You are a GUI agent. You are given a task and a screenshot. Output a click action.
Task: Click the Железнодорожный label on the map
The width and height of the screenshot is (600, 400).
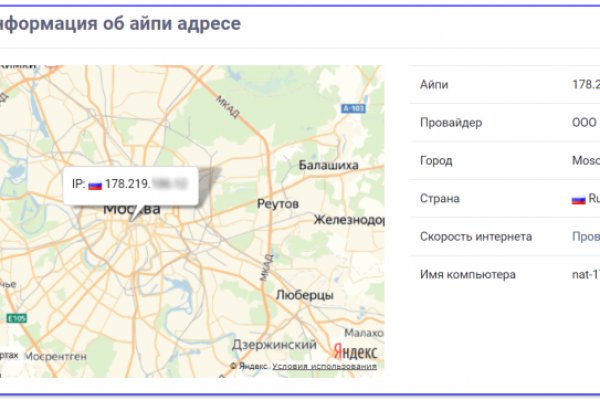tap(348, 219)
